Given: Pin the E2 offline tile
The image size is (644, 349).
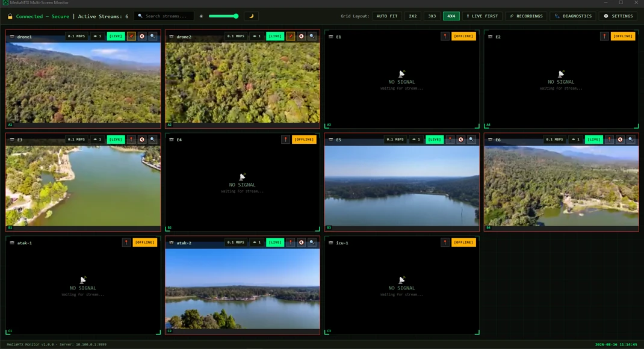Looking at the screenshot, I should [604, 36].
